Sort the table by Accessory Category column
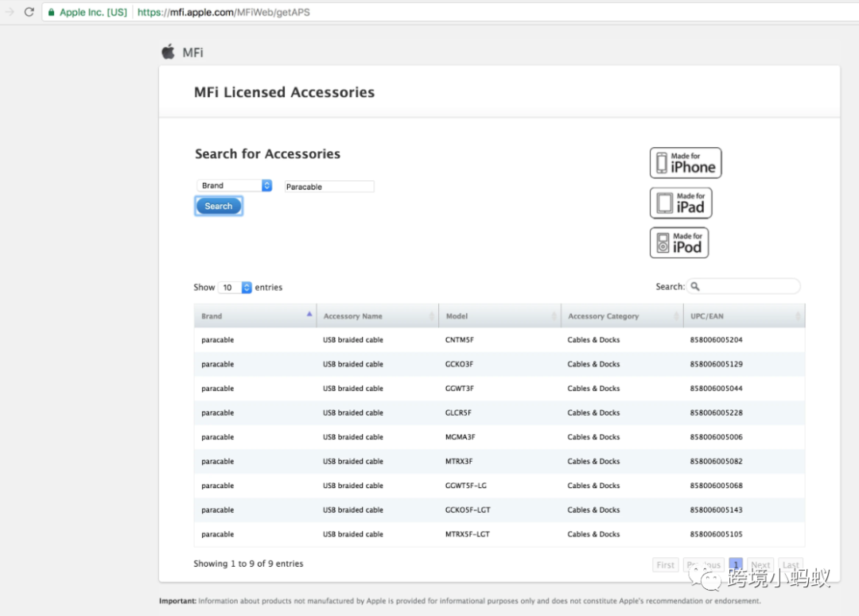859x616 pixels. coord(622,316)
